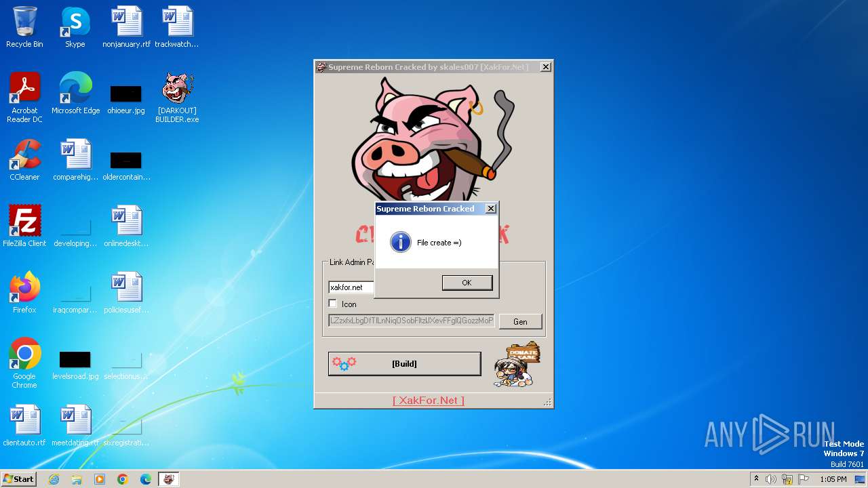Viewport: 868px width, 488px height.
Task: Select the trackwatch document icon
Action: (x=177, y=27)
